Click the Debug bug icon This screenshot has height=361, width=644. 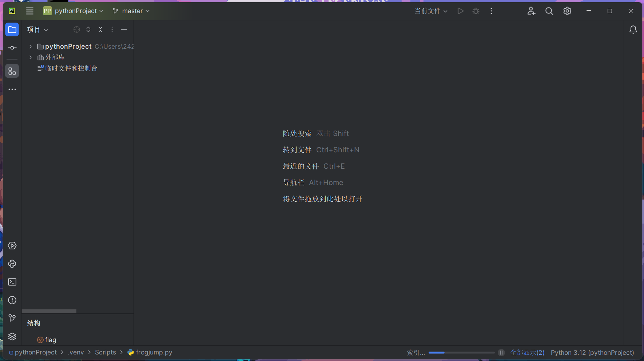pos(476,11)
